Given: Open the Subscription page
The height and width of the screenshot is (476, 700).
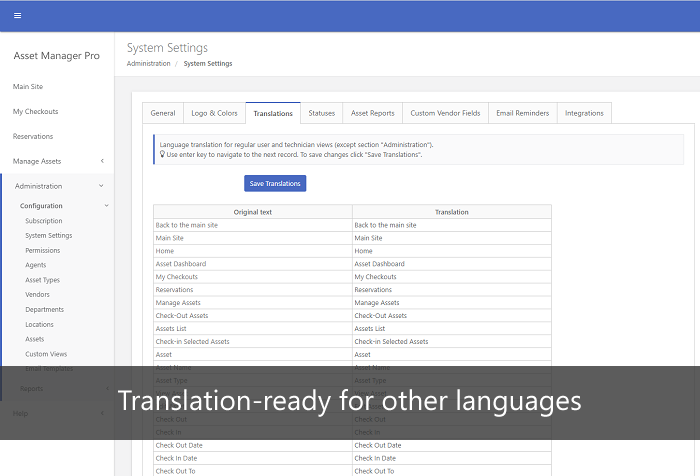Looking at the screenshot, I should (44, 221).
